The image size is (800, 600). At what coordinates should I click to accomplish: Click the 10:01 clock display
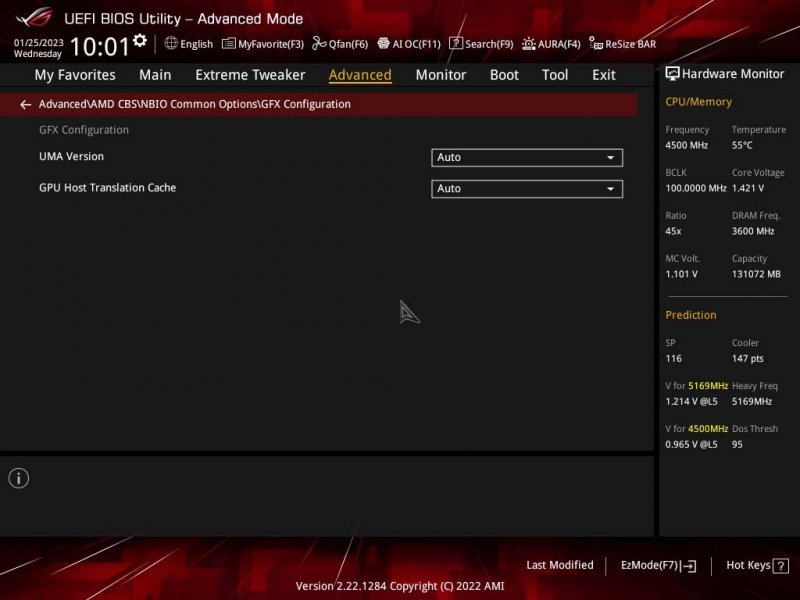tap(100, 46)
